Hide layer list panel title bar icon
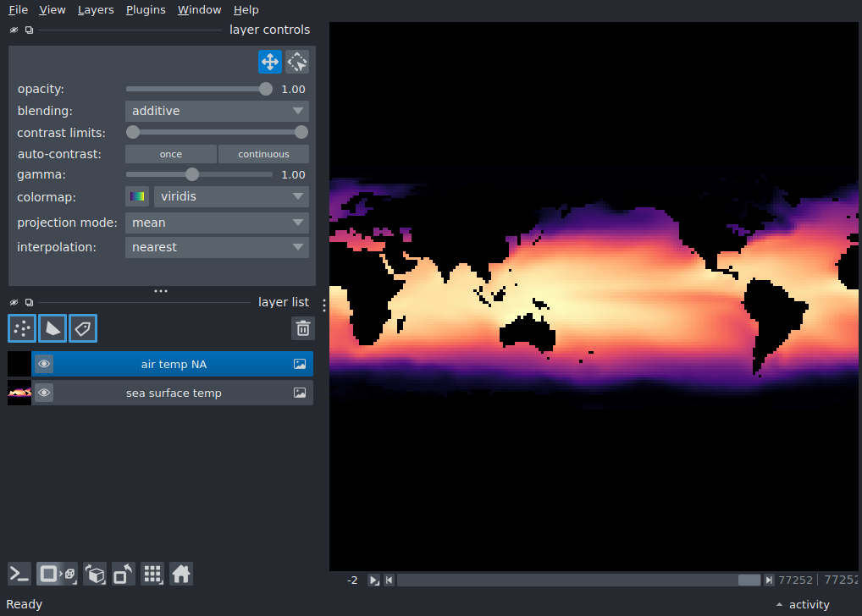862x616 pixels. tap(14, 302)
